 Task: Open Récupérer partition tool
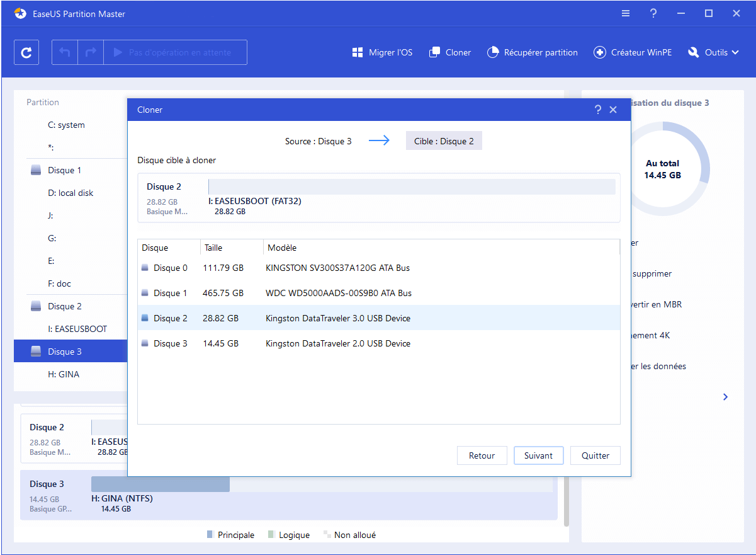pos(532,53)
